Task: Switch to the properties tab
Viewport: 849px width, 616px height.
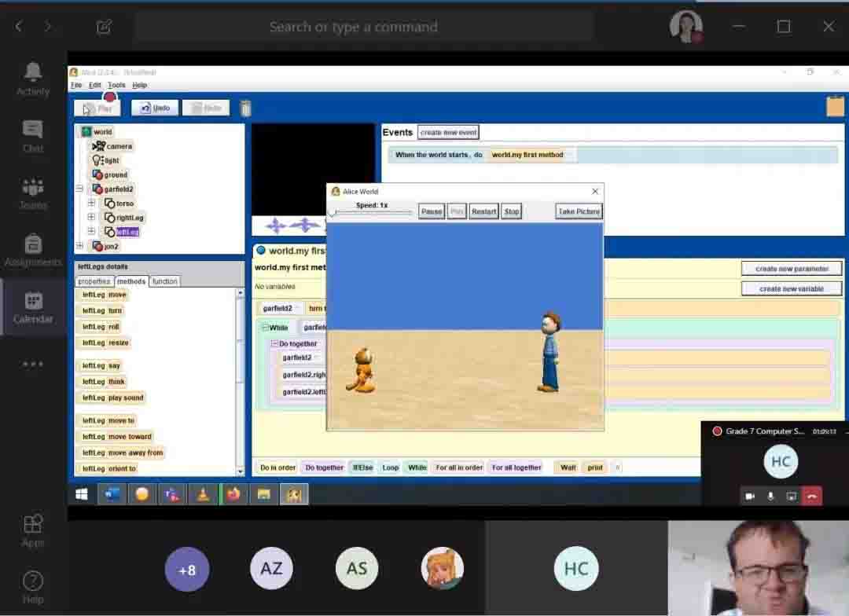Action: (94, 281)
